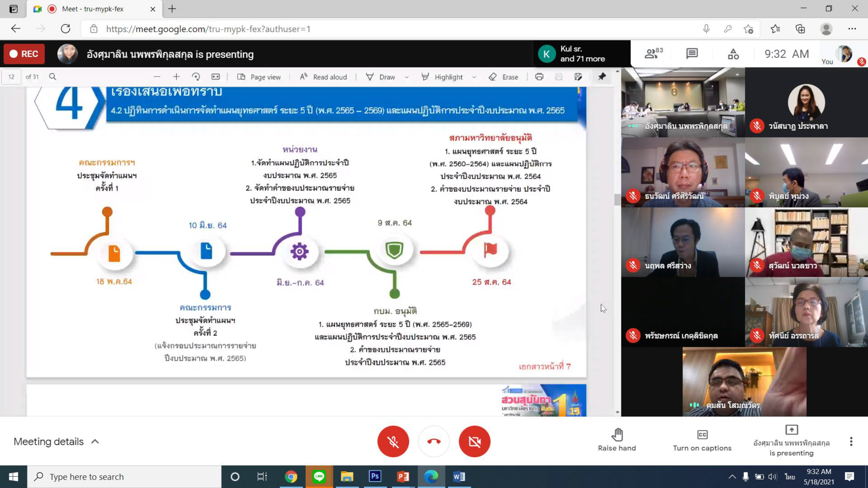Screen dimensions: 868x488
Task: Expand the Draw tool options arrow
Action: click(x=407, y=77)
